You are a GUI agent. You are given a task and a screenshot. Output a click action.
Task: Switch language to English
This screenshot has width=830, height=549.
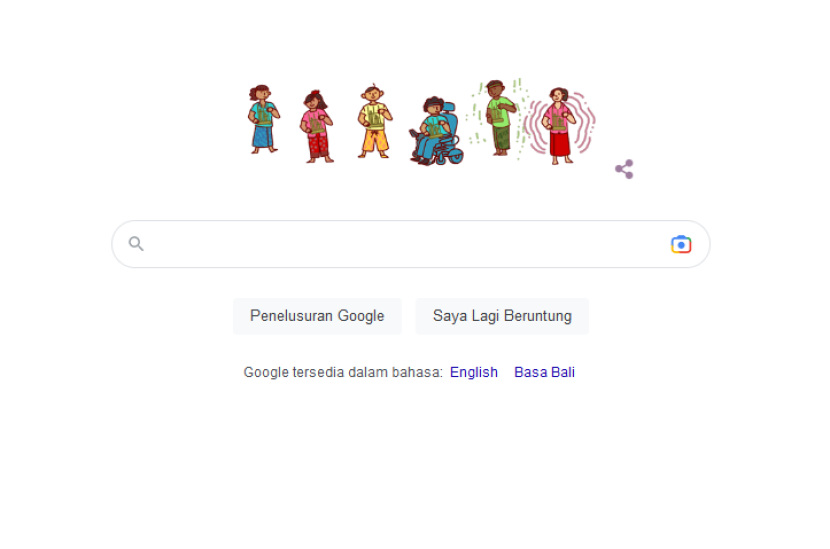coord(474,372)
